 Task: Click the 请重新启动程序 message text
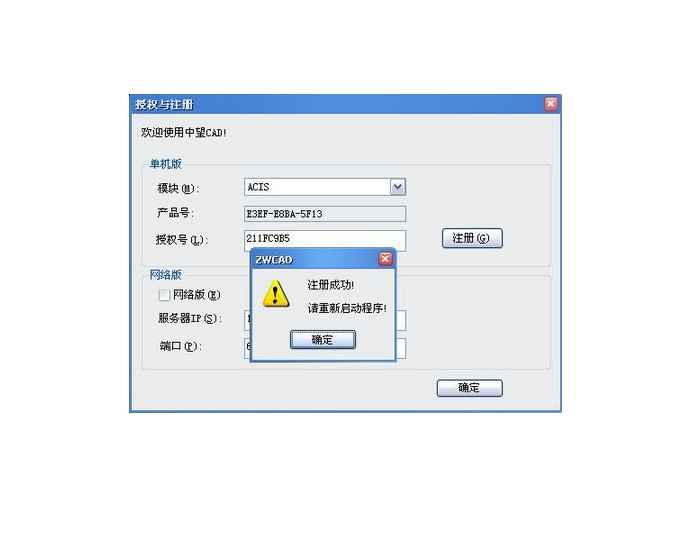pyautogui.click(x=347, y=308)
